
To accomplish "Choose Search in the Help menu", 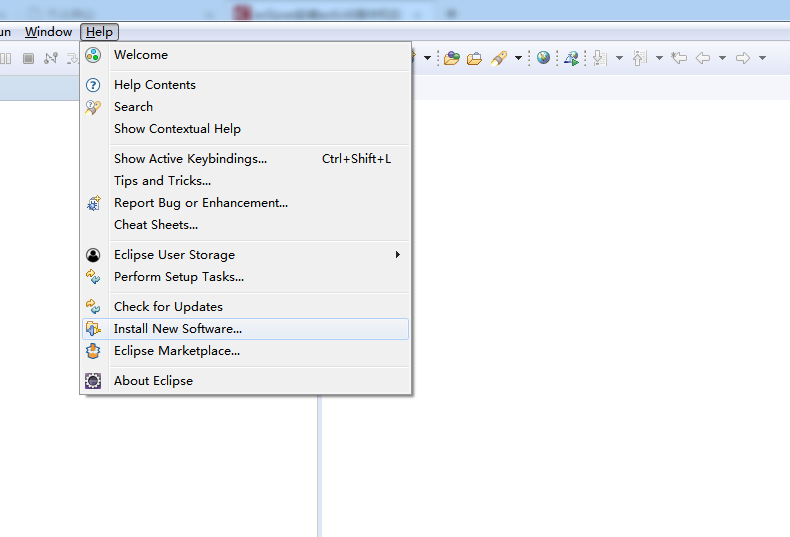I will 246,107.
